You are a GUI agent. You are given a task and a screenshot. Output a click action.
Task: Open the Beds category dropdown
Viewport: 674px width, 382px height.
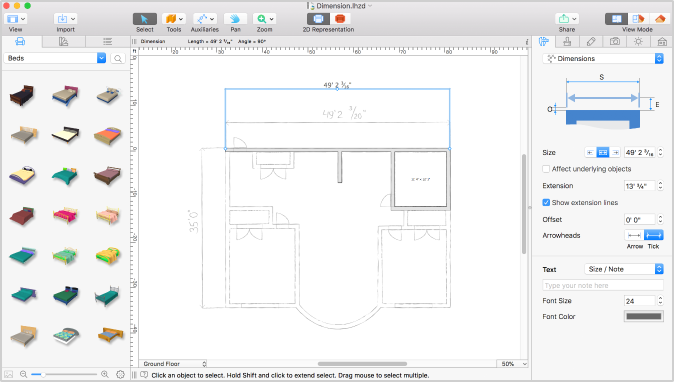pos(55,58)
